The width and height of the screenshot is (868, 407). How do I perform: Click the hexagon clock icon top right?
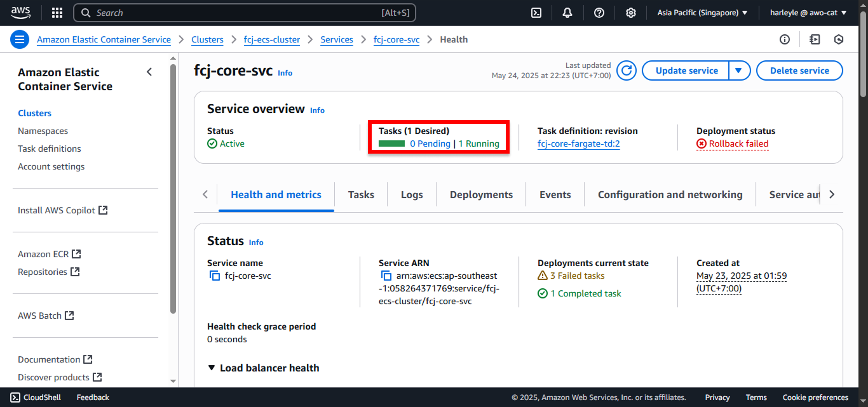click(839, 39)
